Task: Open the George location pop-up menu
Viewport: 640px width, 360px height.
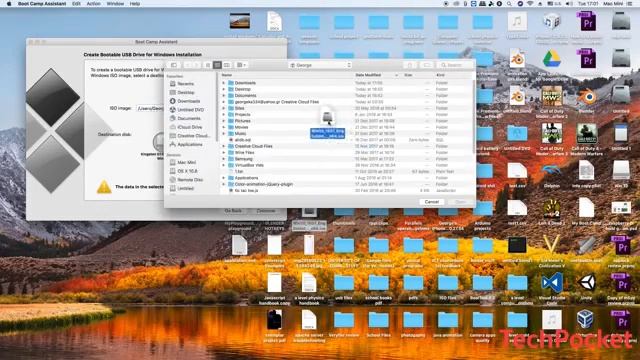Action: (320, 65)
